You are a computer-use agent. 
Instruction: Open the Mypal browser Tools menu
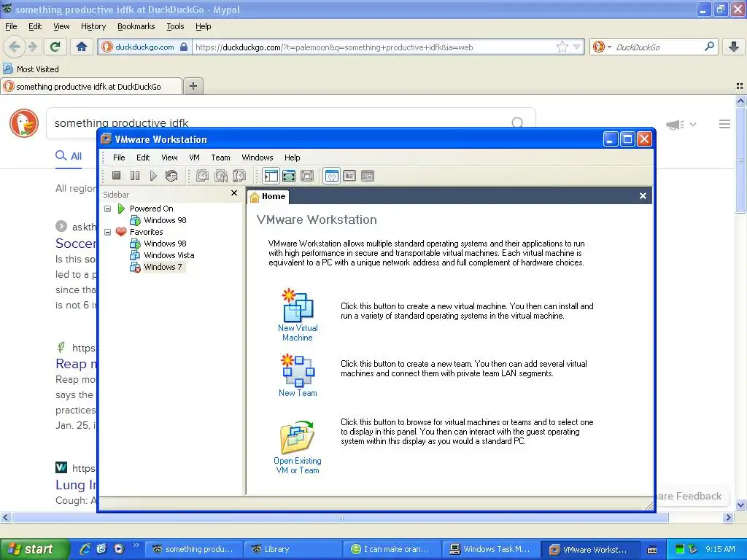point(175,27)
